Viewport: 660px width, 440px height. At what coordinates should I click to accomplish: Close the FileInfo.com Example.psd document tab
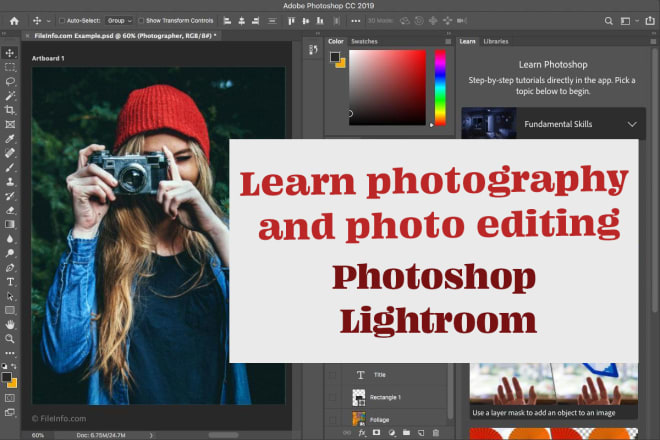pos(28,36)
